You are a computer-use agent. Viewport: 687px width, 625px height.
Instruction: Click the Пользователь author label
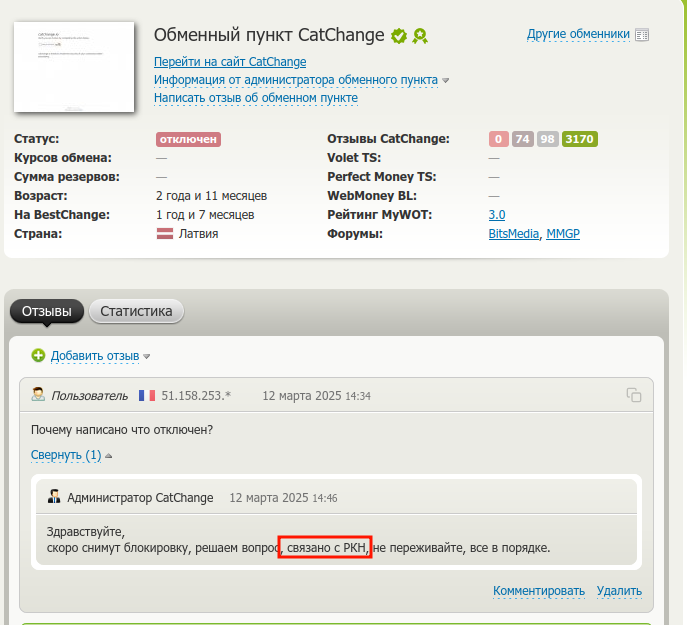[90, 396]
